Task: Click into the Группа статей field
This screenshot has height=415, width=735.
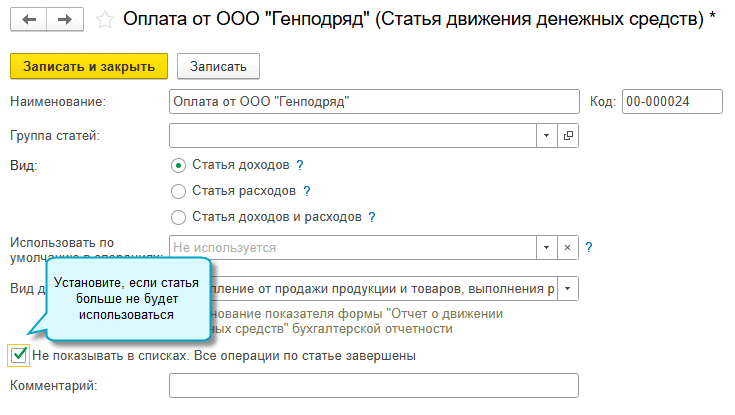Action: point(352,136)
